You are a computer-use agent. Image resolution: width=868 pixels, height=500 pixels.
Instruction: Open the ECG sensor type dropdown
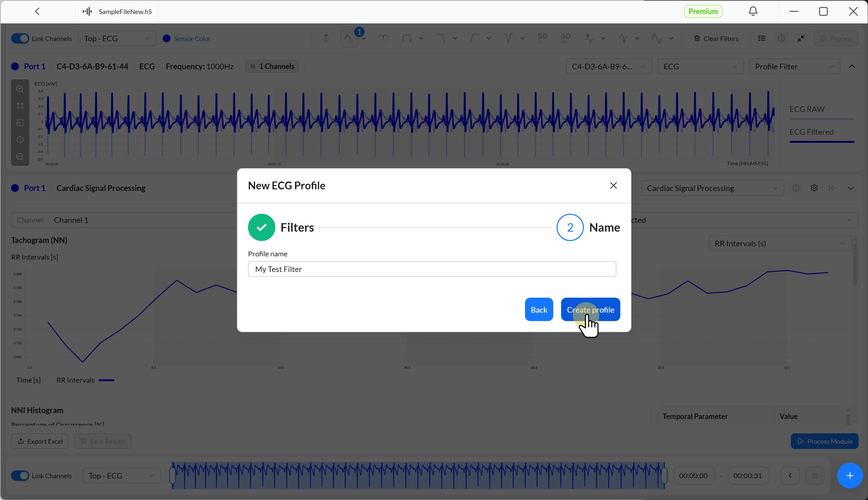pyautogui.click(x=700, y=66)
